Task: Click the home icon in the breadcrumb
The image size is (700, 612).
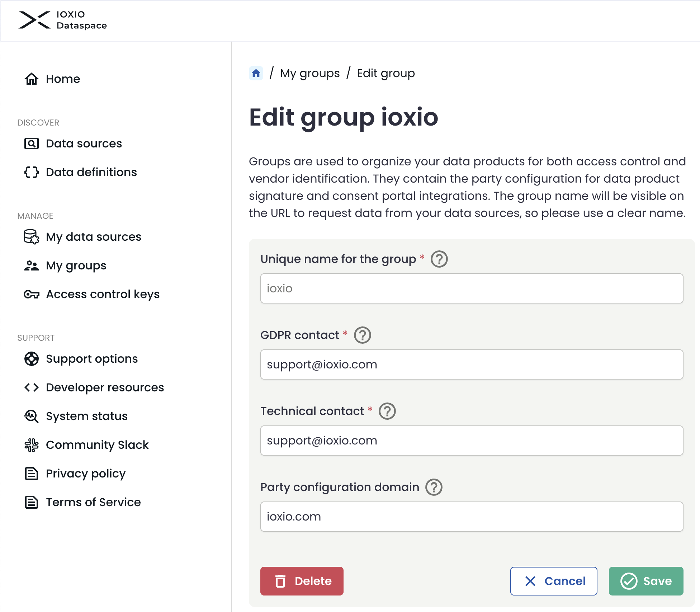Action: coord(256,73)
